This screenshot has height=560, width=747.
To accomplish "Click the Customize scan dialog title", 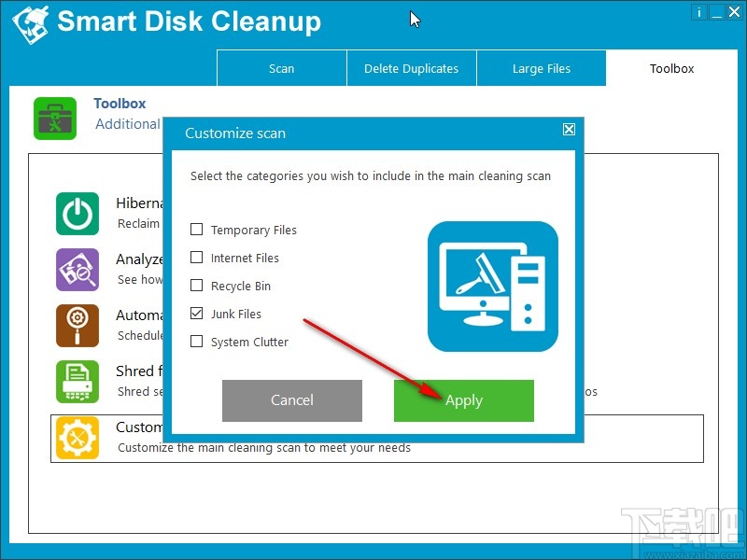I will coord(235,133).
